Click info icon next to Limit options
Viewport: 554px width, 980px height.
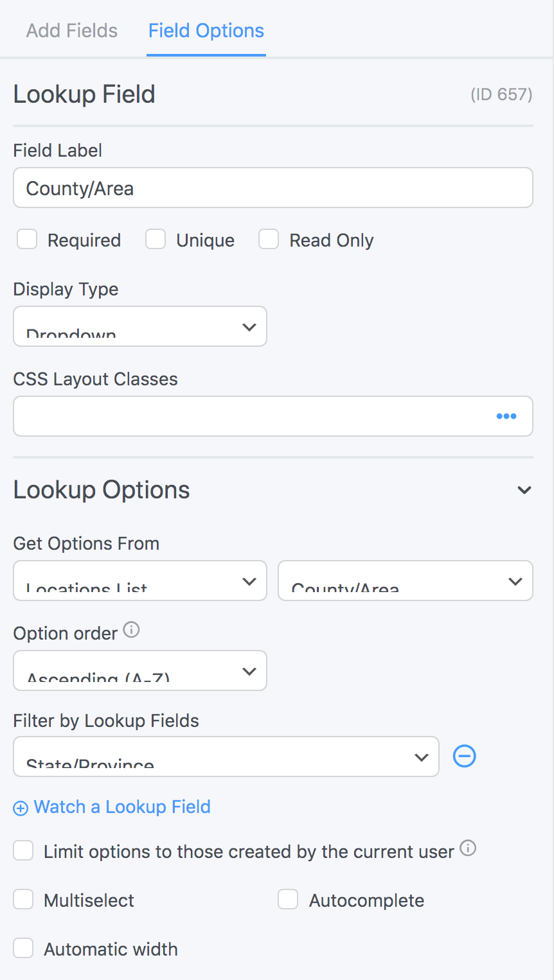(469, 848)
